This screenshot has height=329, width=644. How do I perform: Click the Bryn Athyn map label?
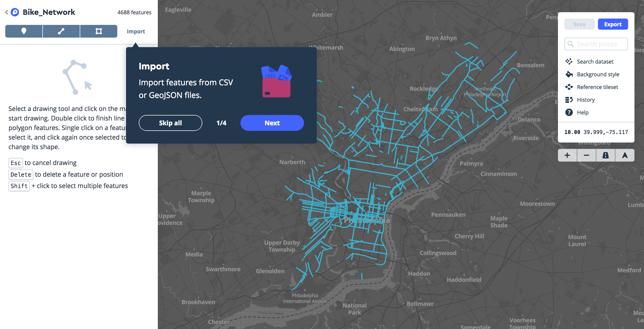pos(441,38)
